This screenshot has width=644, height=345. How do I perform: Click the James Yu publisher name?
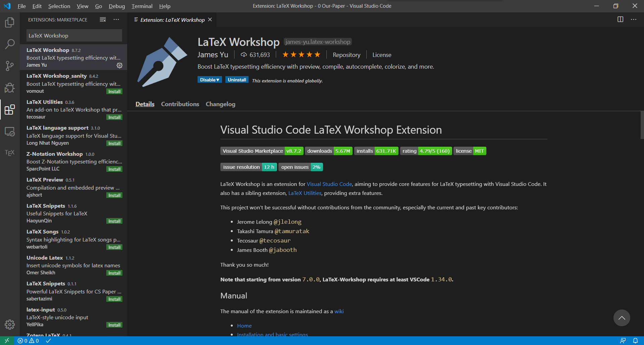pos(213,55)
